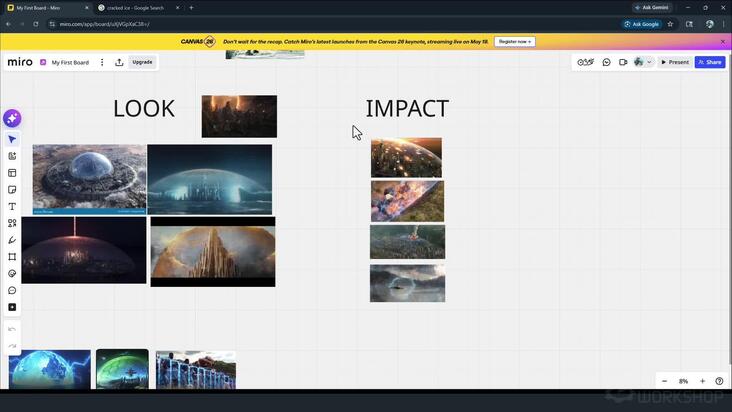Undo the last board action
Image resolution: width=732 pixels, height=412 pixels.
12,329
